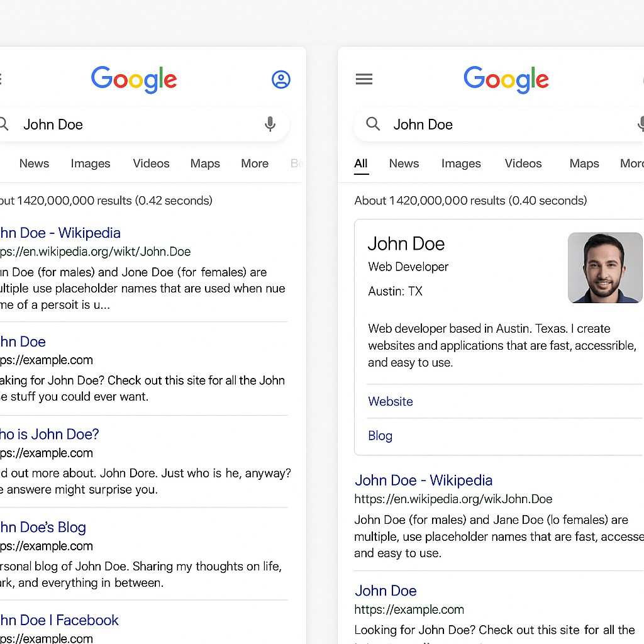Click the Google logo on the right screen
644x644 pixels.
[506, 79]
